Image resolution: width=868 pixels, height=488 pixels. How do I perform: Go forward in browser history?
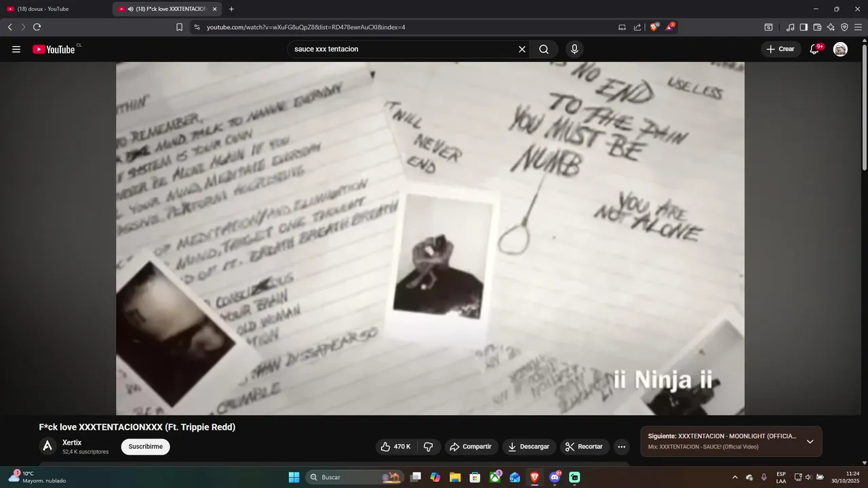pyautogui.click(x=23, y=27)
